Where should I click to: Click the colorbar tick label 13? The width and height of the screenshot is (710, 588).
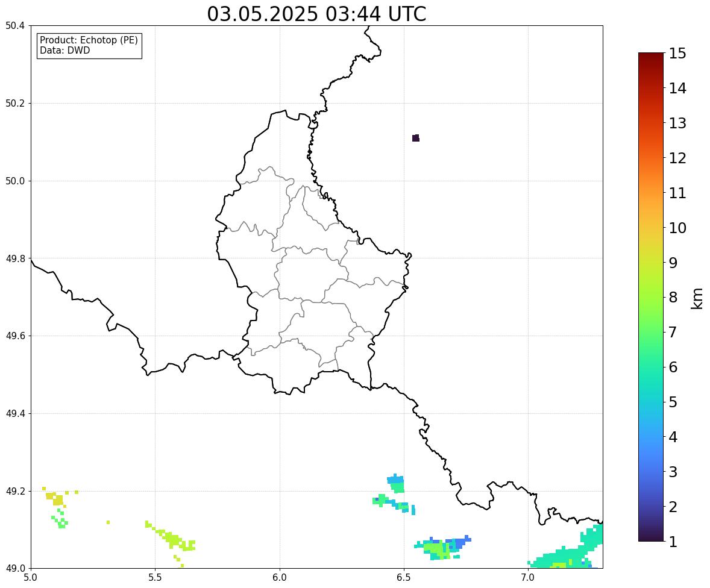point(677,123)
